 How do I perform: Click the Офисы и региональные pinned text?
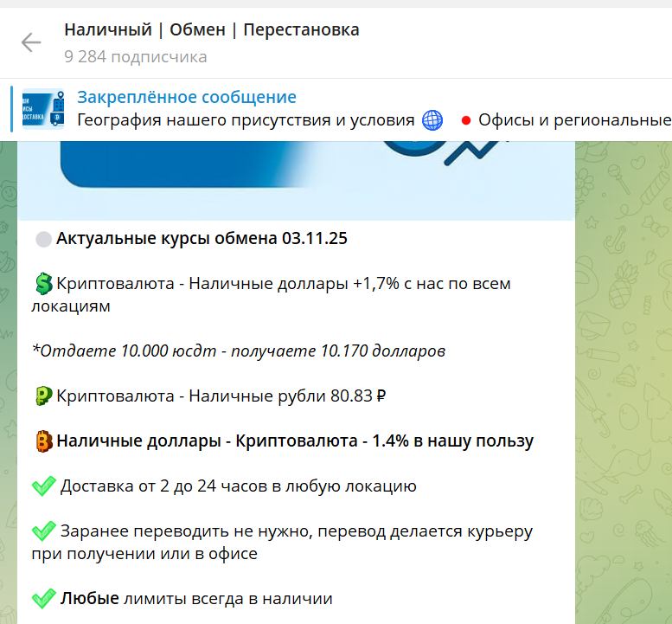[573, 120]
